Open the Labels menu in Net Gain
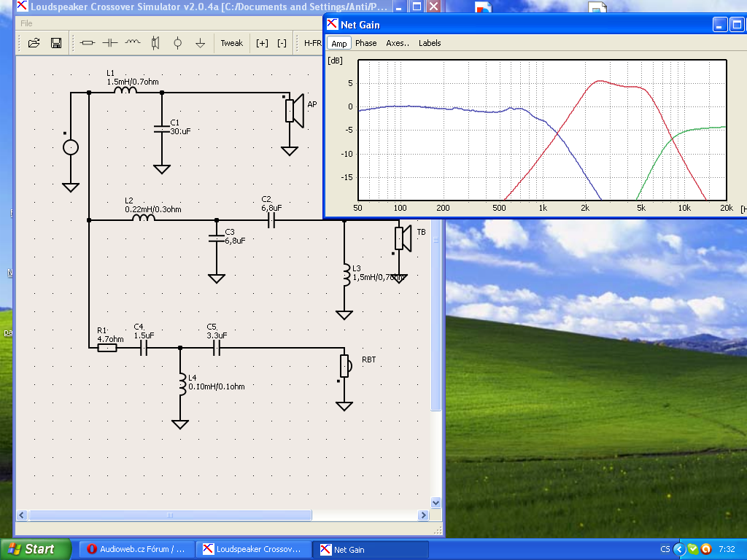 (x=430, y=43)
